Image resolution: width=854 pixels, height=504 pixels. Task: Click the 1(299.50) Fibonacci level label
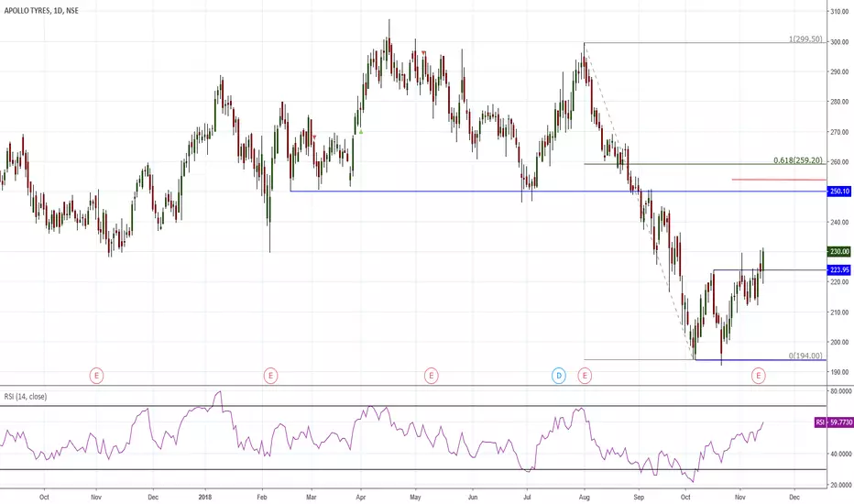(x=805, y=39)
